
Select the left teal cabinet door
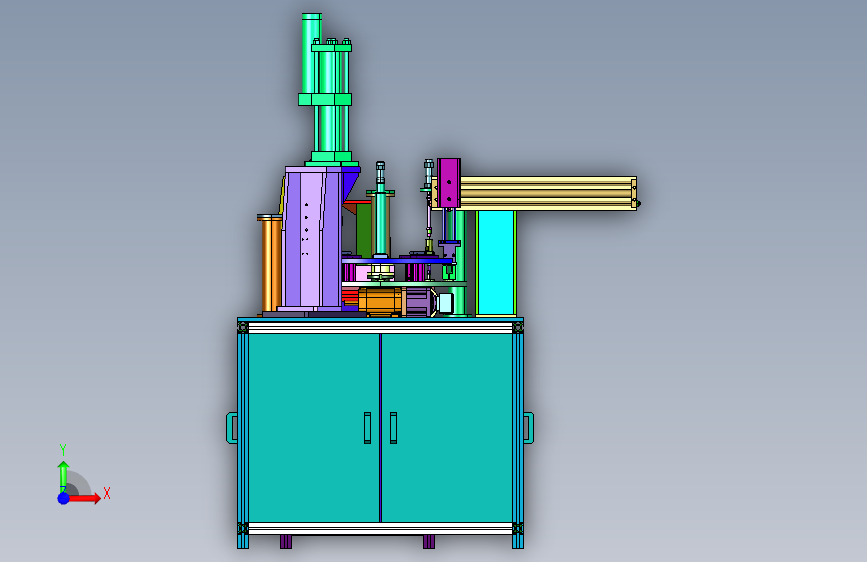pyautogui.click(x=314, y=427)
